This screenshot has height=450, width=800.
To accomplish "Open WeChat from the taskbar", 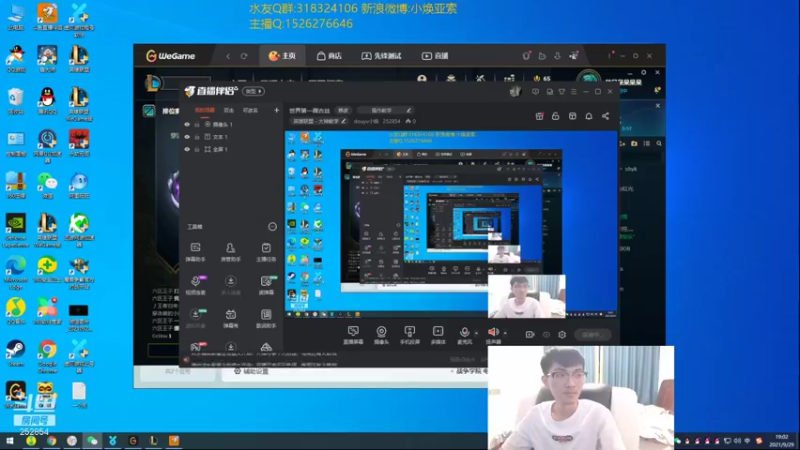I will 92,441.
